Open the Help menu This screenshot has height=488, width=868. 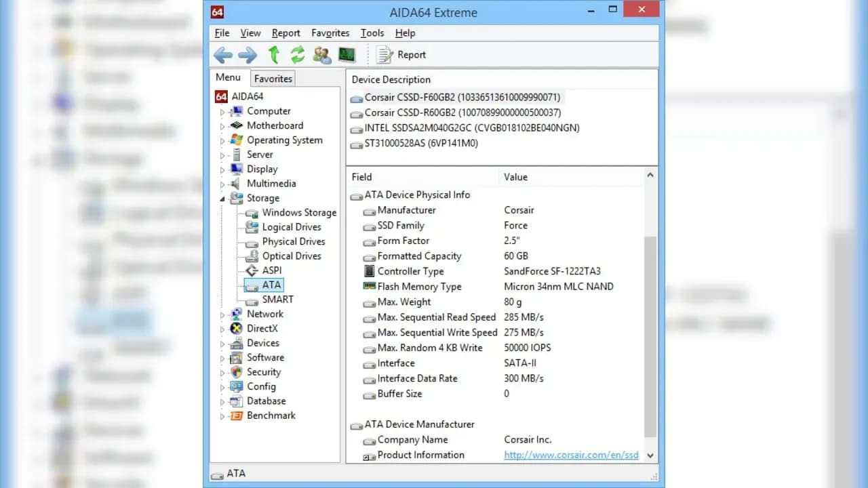point(405,33)
